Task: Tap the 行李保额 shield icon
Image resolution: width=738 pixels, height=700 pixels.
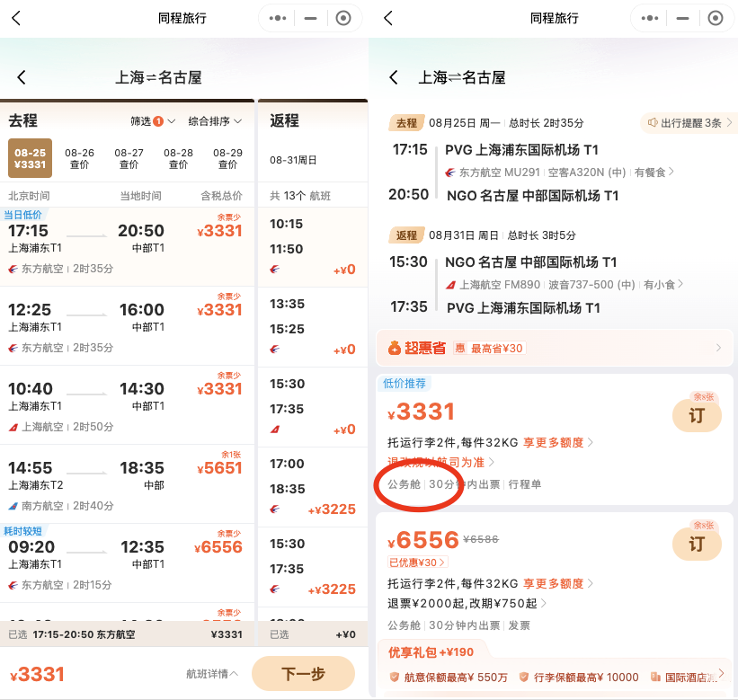Action: 523,677
